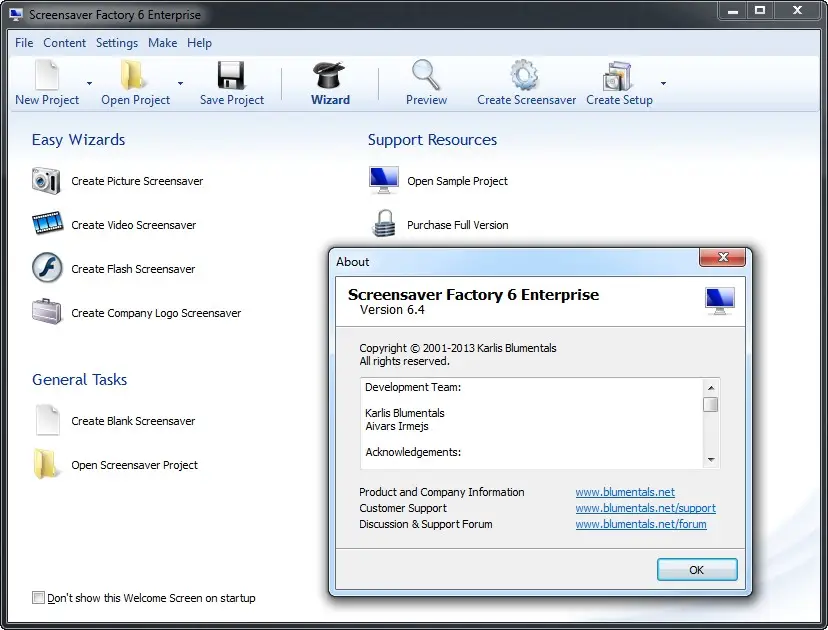828x630 pixels.
Task: Select Create Blank Screensaver text
Action: [x=133, y=421]
